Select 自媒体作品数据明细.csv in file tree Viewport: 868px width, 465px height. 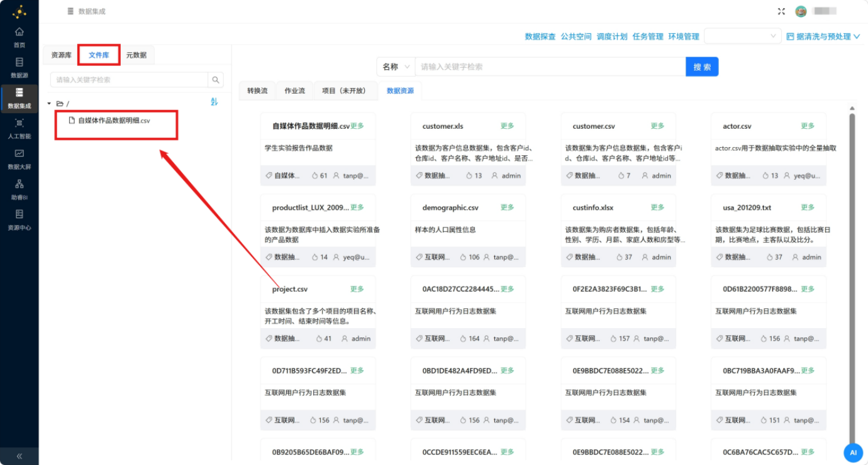tap(114, 120)
